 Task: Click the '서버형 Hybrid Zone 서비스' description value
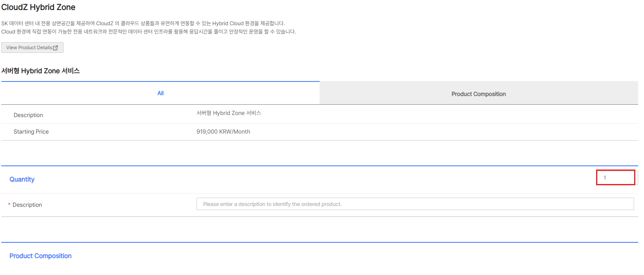[229, 113]
